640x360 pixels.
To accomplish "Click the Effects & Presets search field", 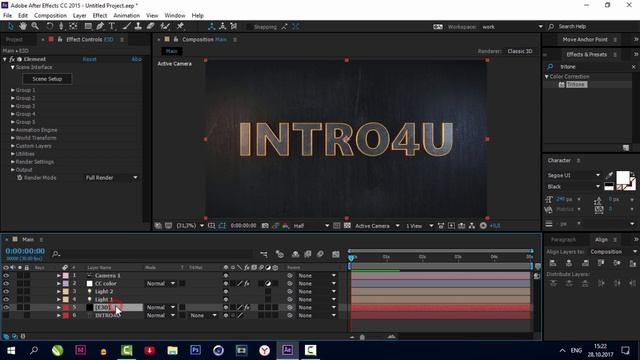I will pos(593,67).
